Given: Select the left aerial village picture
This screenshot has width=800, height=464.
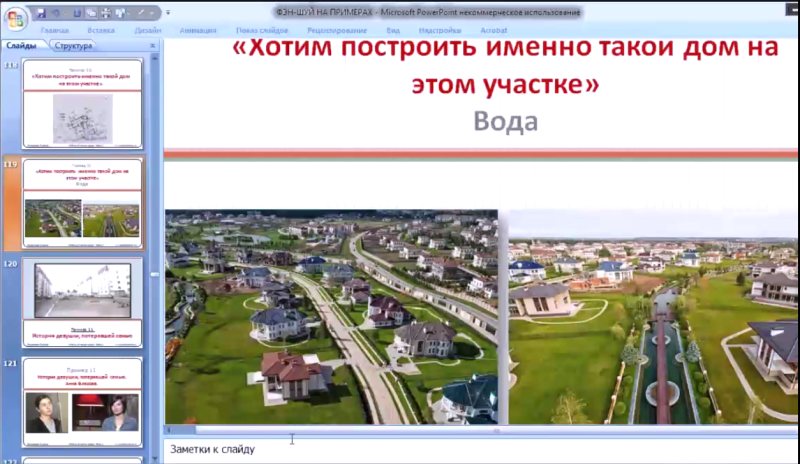Looking at the screenshot, I should pyautogui.click(x=331, y=317).
